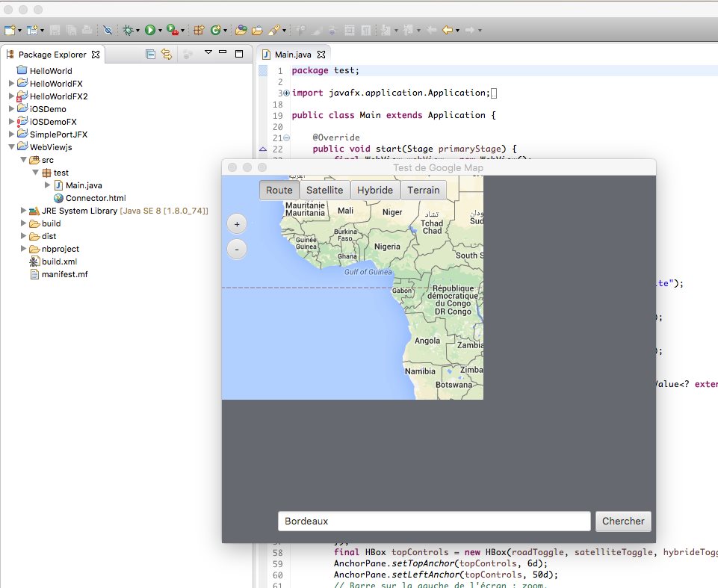Click the Print toolbar icon
The image size is (718, 588).
pyautogui.click(x=87, y=30)
